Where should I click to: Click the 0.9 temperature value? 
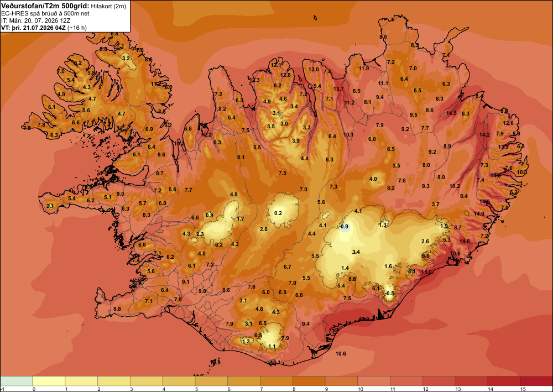click(210, 216)
